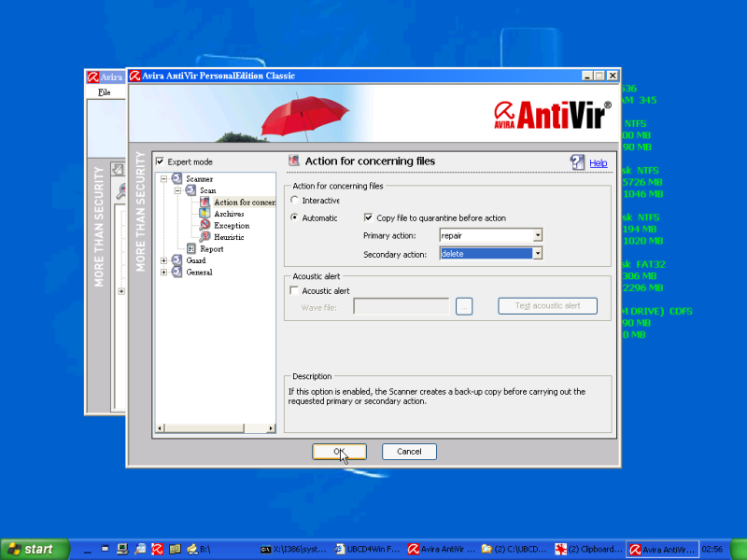Select the Automatic radio button
The image size is (747, 560).
295,217
